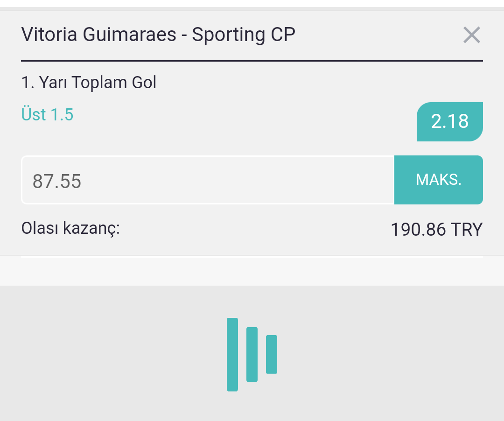
Task: Click the dark divider under match title
Action: point(252,61)
